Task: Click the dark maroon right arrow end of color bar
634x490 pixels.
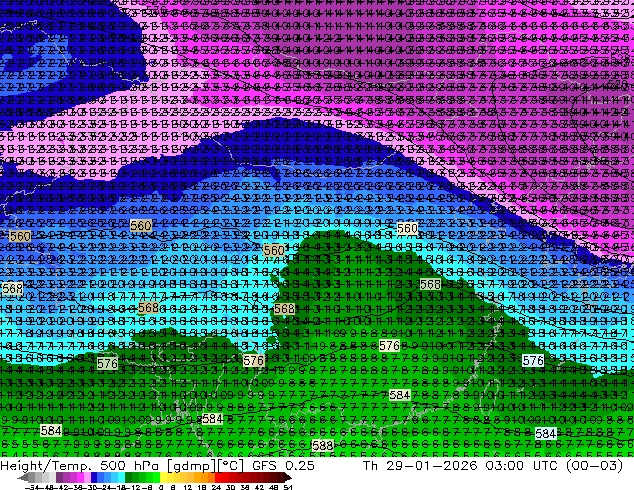Action: pos(287,478)
